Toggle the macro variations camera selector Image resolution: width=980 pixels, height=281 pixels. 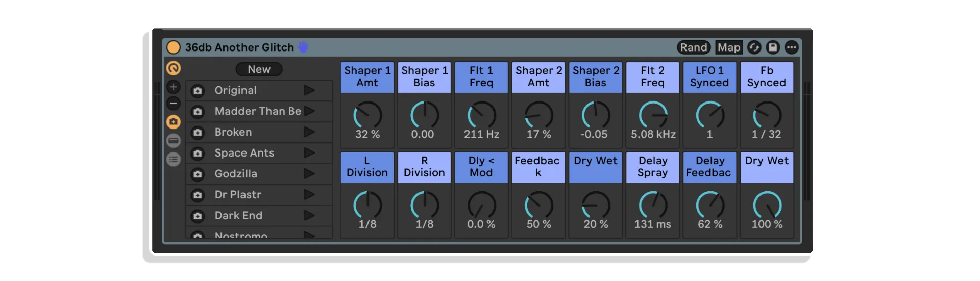pos(174,122)
